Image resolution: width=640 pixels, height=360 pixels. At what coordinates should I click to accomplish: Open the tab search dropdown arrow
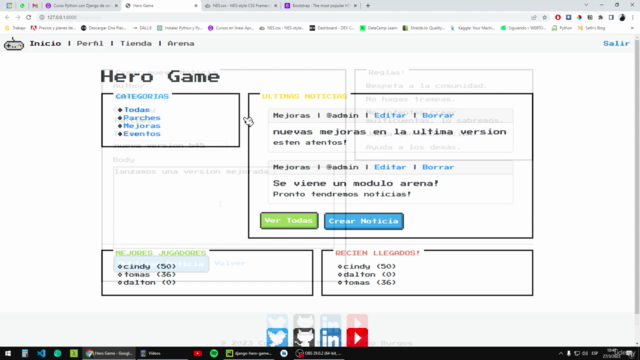pos(586,5)
